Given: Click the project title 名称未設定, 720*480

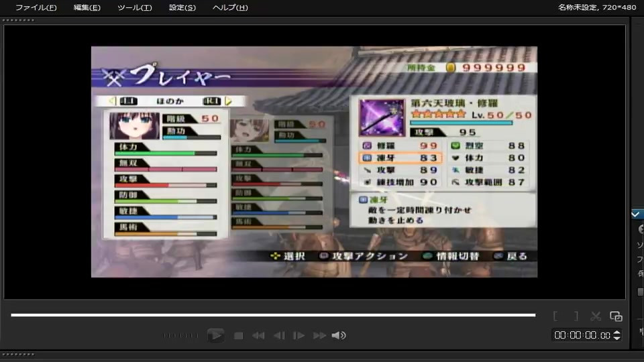Looking at the screenshot, I should click(x=597, y=7).
